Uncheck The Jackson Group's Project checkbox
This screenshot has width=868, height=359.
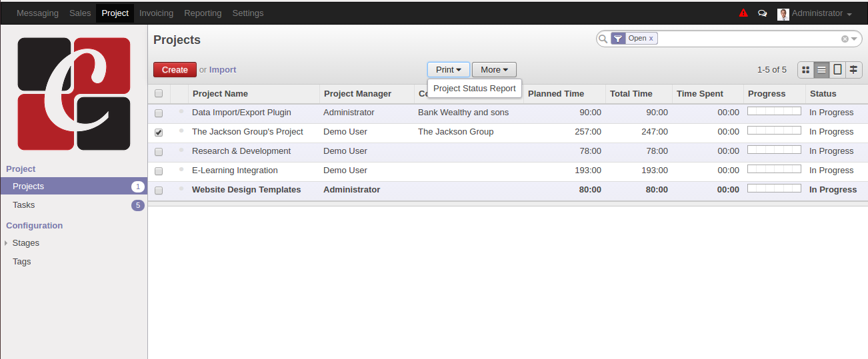pyautogui.click(x=159, y=133)
